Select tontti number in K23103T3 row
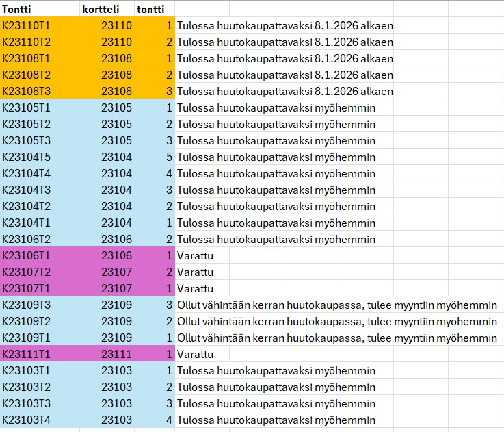The width and height of the screenshot is (504, 432). point(168,403)
